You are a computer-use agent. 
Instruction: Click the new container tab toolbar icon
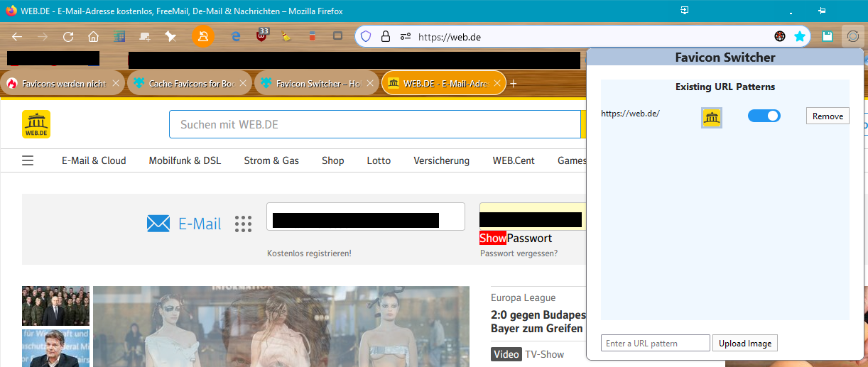click(145, 36)
